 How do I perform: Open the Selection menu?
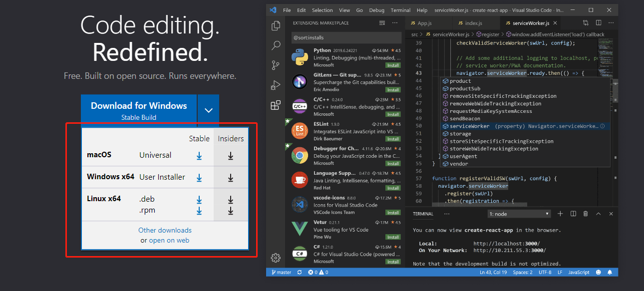coord(322,10)
